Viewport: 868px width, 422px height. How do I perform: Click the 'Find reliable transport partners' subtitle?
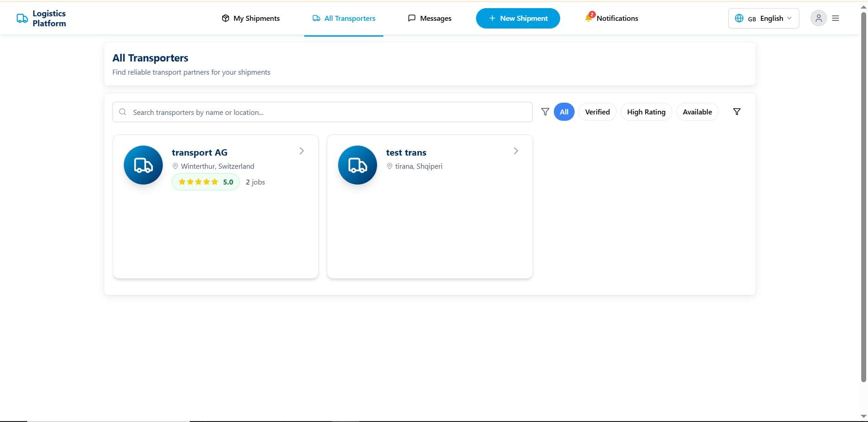(x=191, y=72)
